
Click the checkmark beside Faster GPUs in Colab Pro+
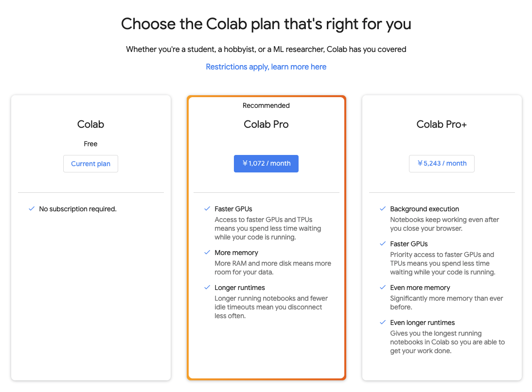382,244
